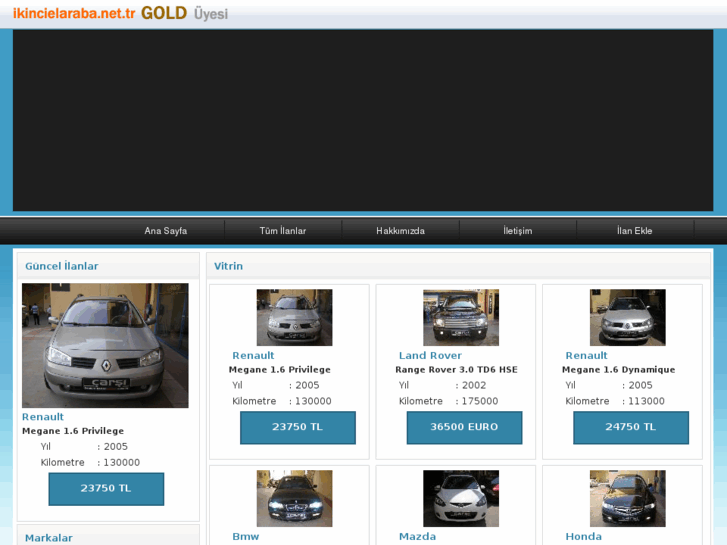Click 23750 TL button under Güncel İlanlar
Image resolution: width=727 pixels, height=545 pixels.
click(x=106, y=489)
